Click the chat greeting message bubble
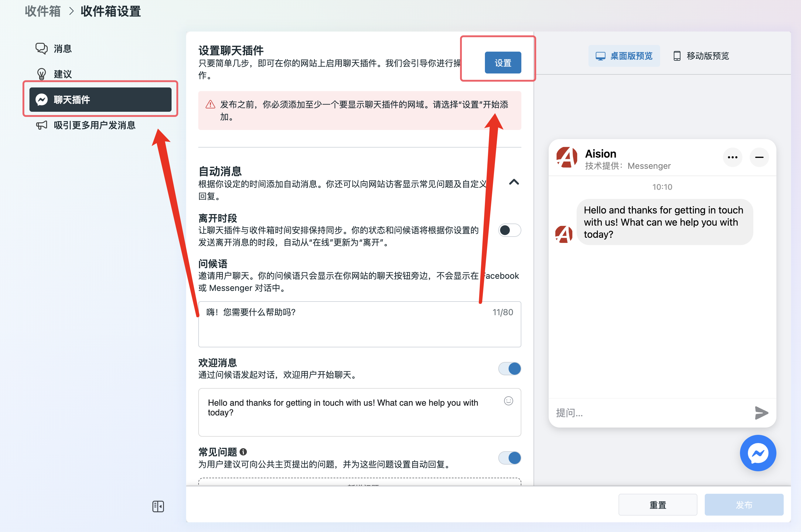Screen dimensions: 801x532 click(665, 222)
